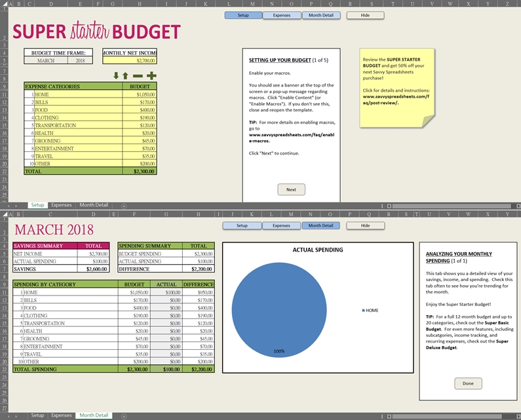Select the Month Detail sheet tab in the bottom window

point(94,415)
